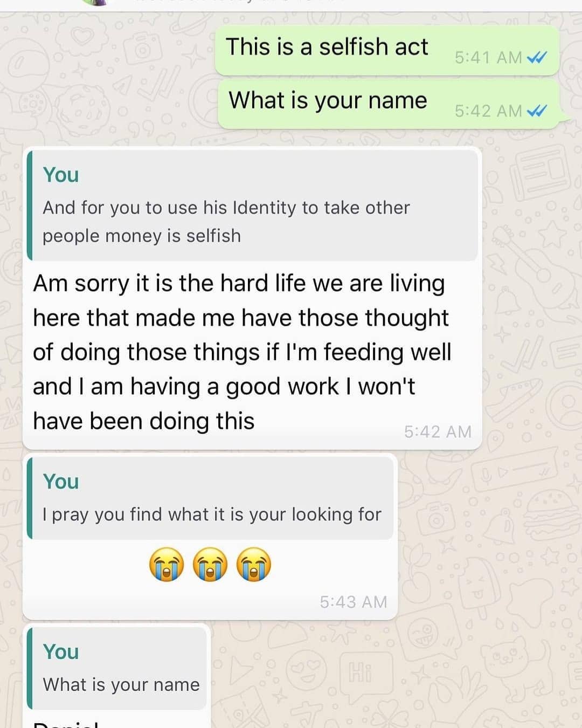582x728 pixels.
Task: Click read-receipt checkmarks on 5:42 AM sent message
Action: click(x=537, y=111)
